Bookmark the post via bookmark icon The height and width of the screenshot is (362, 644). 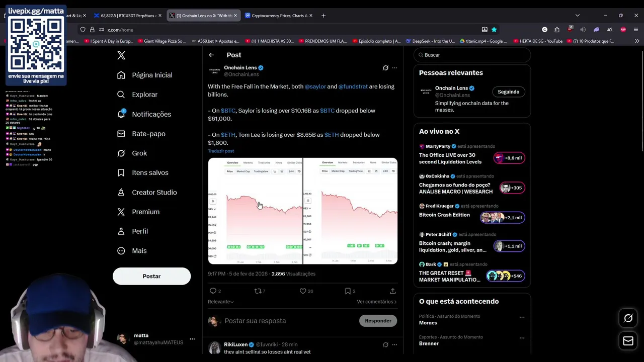tap(348, 291)
